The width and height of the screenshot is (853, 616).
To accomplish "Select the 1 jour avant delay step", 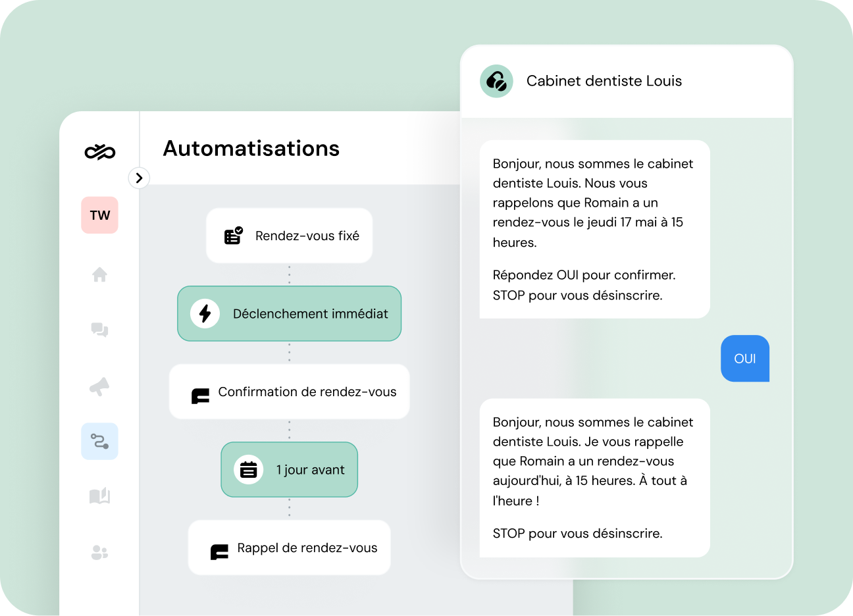I will click(x=289, y=470).
